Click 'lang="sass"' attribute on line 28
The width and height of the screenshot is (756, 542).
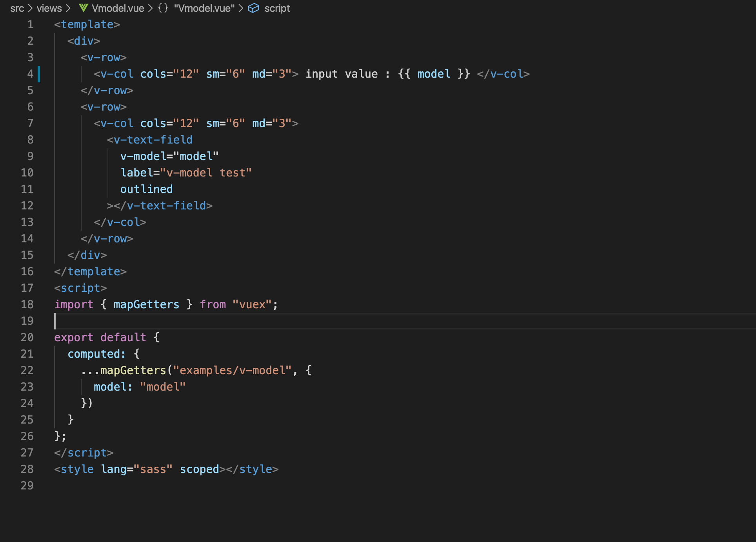click(x=136, y=469)
